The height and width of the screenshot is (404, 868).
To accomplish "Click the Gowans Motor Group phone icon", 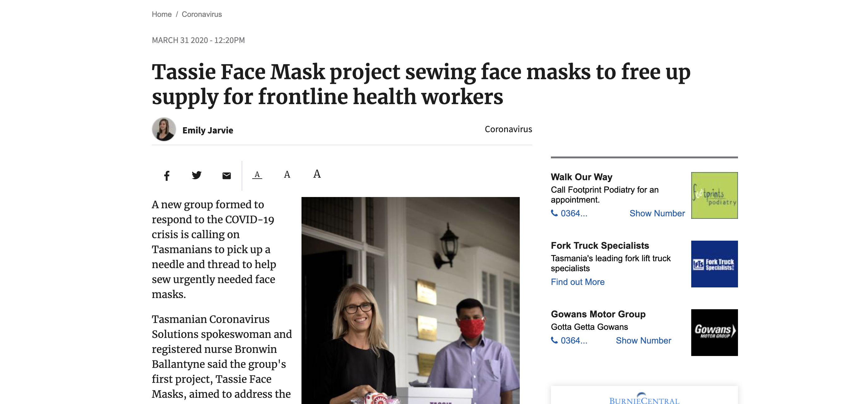I will (x=554, y=340).
